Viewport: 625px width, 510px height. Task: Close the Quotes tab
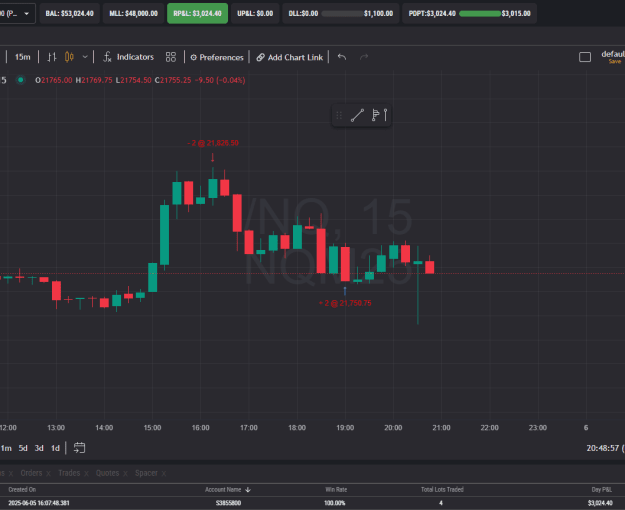click(x=125, y=474)
